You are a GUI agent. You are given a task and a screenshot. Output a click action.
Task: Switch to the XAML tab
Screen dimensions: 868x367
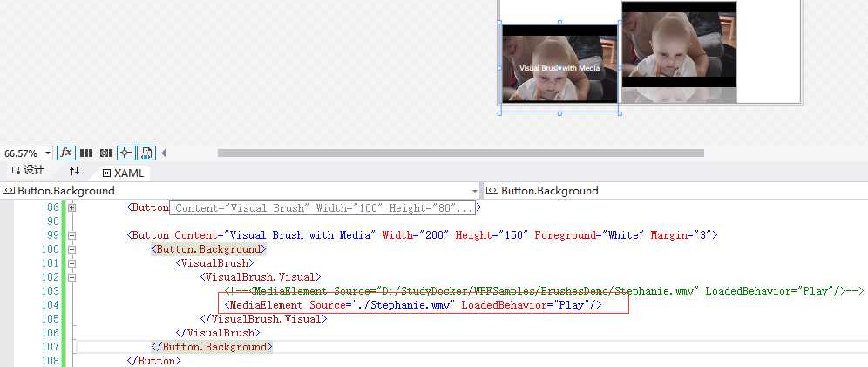[x=123, y=173]
